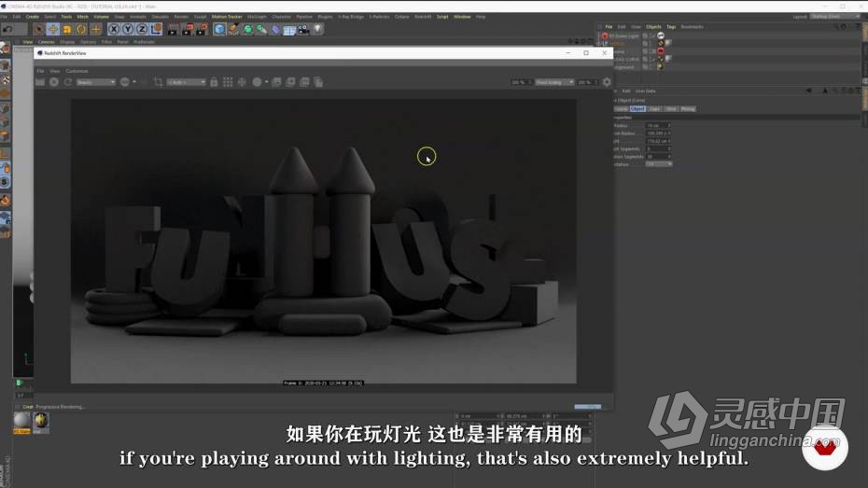Open edit render settings icon
The width and height of the screenshot is (868, 488).
tap(202, 29)
